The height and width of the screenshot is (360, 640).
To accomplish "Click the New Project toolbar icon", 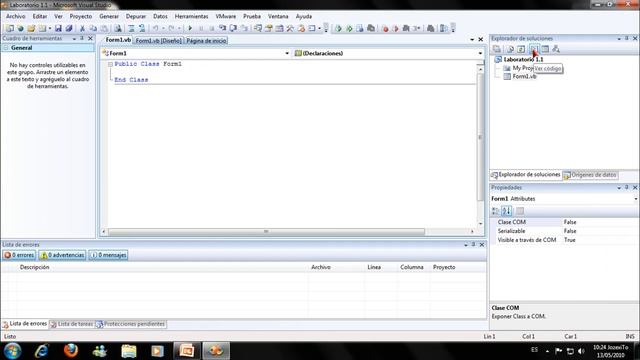I will [x=10, y=28].
